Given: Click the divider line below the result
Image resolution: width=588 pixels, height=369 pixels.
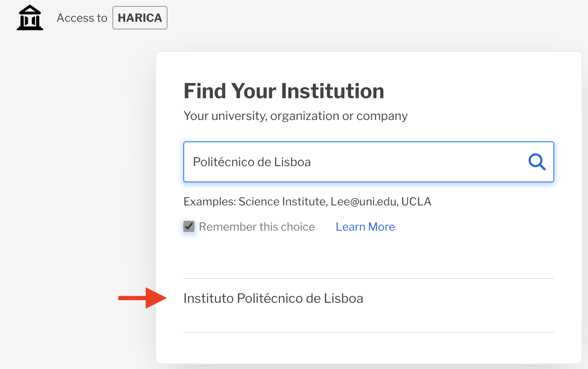Looking at the screenshot, I should point(368,332).
